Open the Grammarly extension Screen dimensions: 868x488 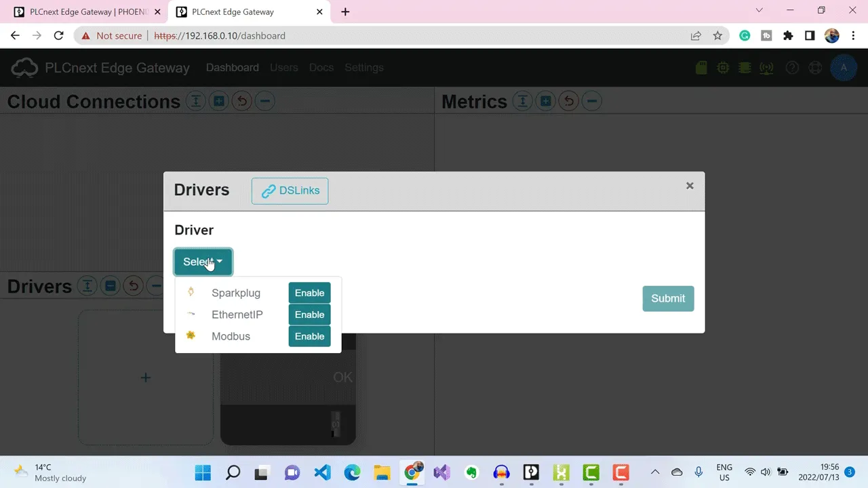745,36
